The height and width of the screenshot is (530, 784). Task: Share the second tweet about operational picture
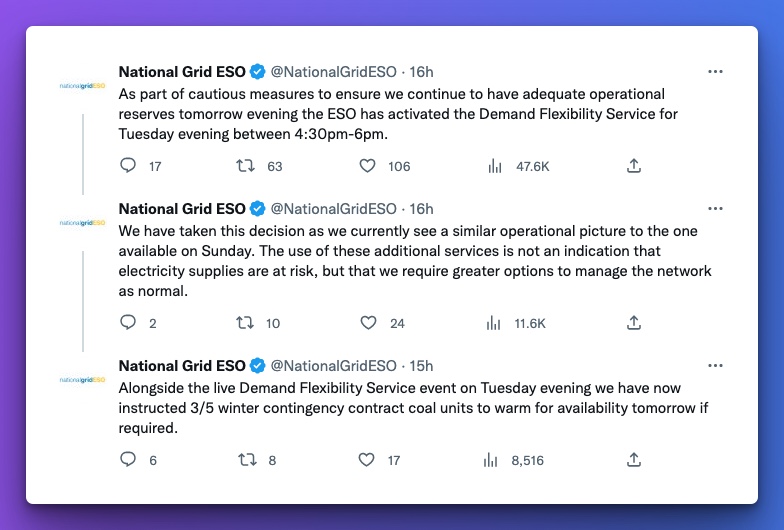click(x=634, y=322)
